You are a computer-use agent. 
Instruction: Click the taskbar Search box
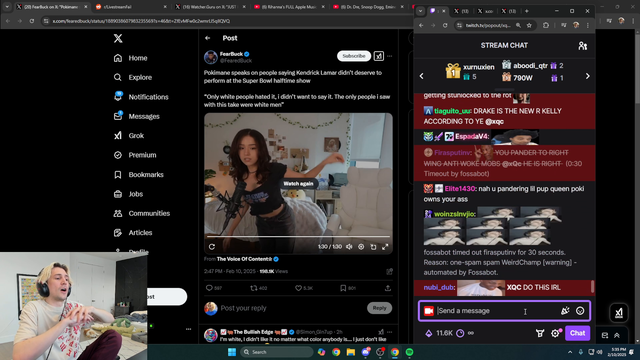coord(276,352)
